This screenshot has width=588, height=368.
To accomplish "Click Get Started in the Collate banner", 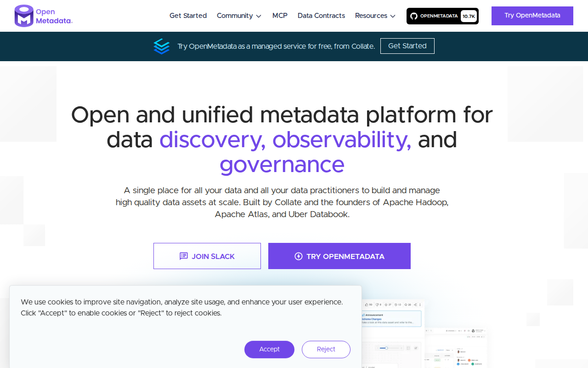I will click(x=407, y=46).
